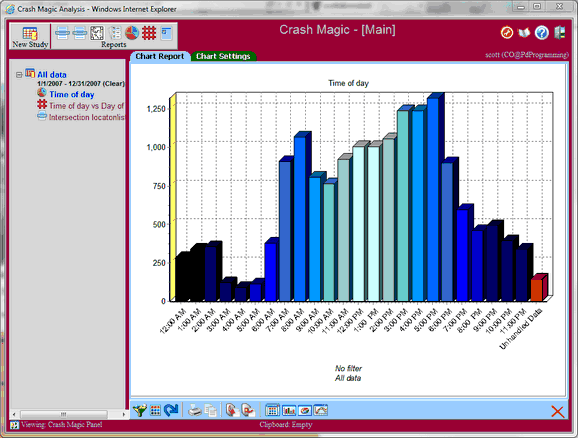The width and height of the screenshot is (578, 438).
Task: Click the Internet Explorer title bar icon
Action: click(x=11, y=9)
